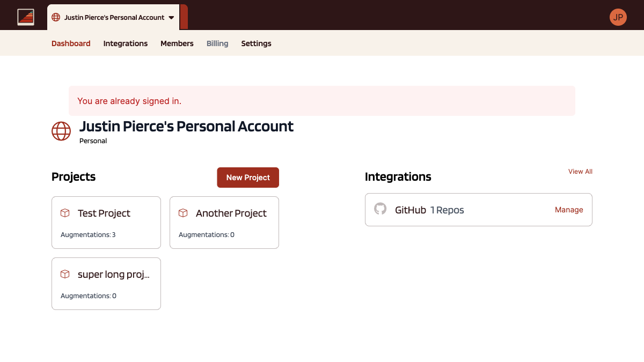Click the application logo in the top bar

click(x=26, y=16)
